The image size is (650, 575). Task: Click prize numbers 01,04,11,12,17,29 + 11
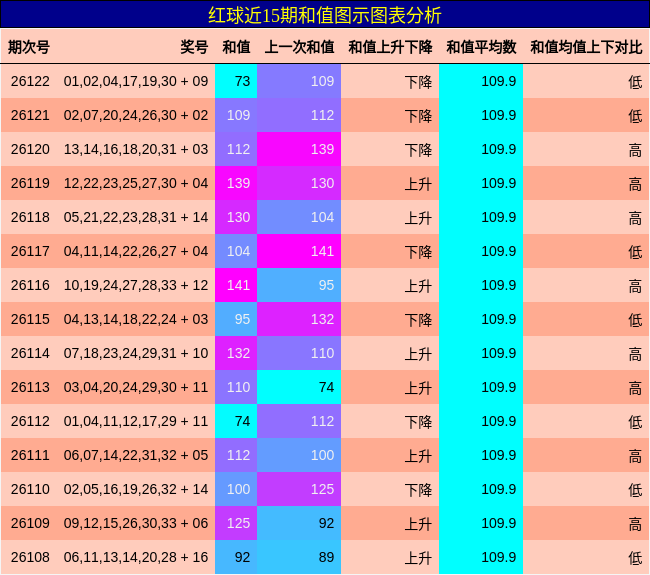pos(136,421)
